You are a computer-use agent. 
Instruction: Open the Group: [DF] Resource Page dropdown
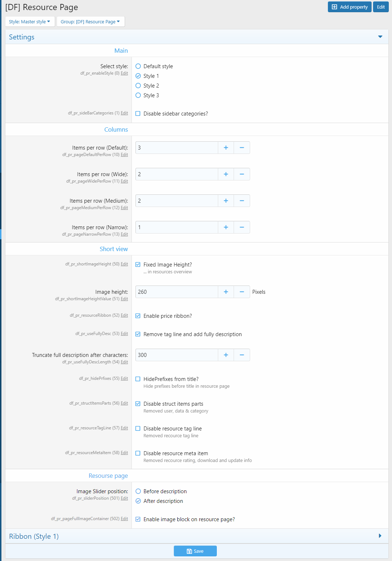point(90,22)
